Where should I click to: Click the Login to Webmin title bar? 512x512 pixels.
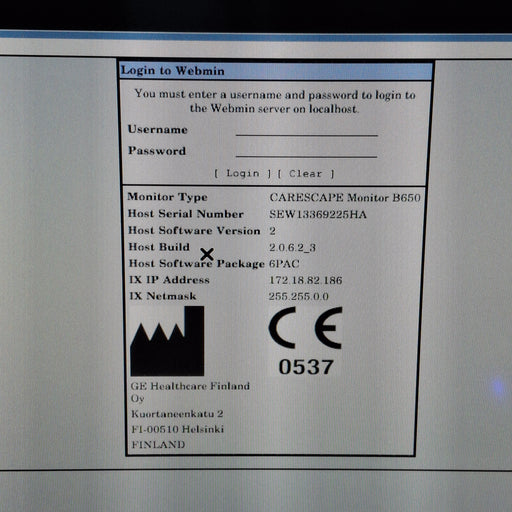coord(276,71)
